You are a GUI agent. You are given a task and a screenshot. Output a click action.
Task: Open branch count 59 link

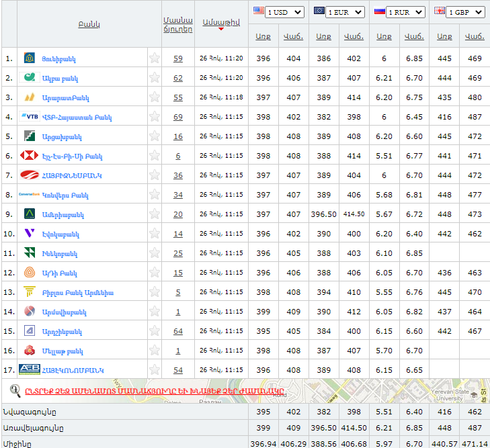178,58
